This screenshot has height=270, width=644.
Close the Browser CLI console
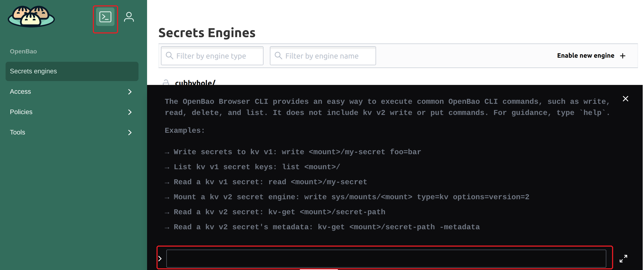[x=625, y=98]
